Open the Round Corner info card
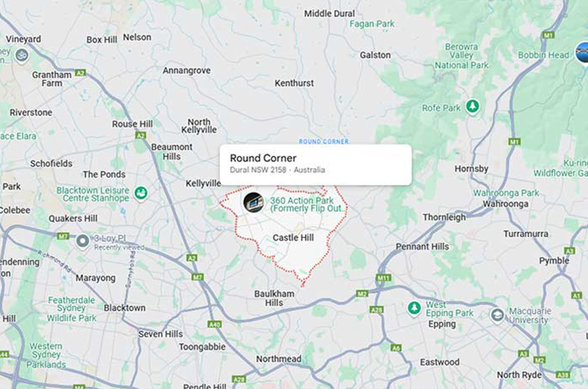 coord(316,165)
